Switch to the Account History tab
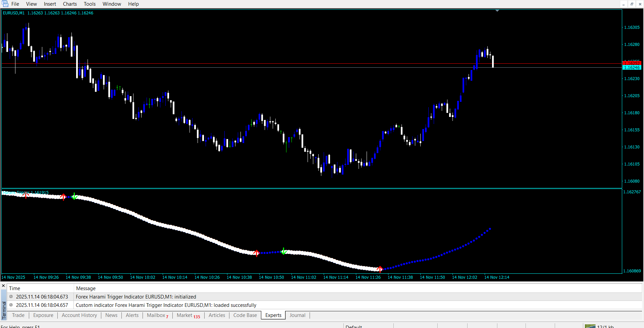644x328 pixels. 79,315
